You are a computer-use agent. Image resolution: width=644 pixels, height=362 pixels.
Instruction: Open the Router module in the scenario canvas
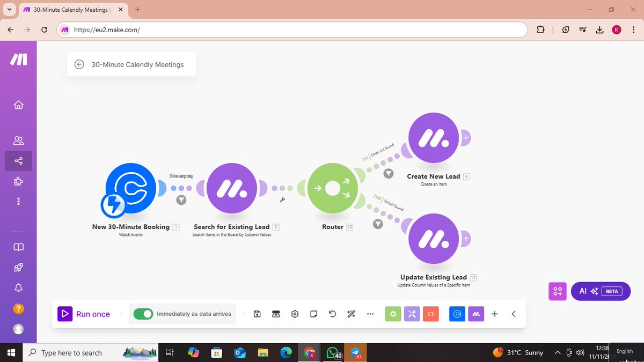click(x=333, y=188)
